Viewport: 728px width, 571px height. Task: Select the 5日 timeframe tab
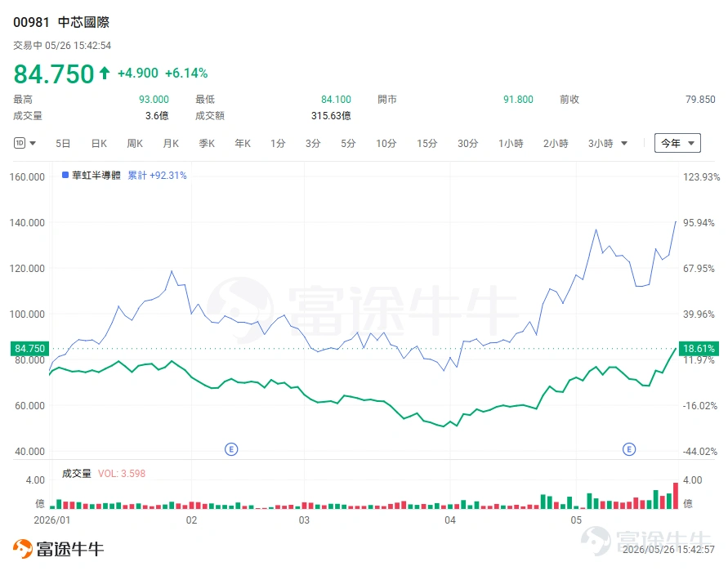(x=63, y=144)
